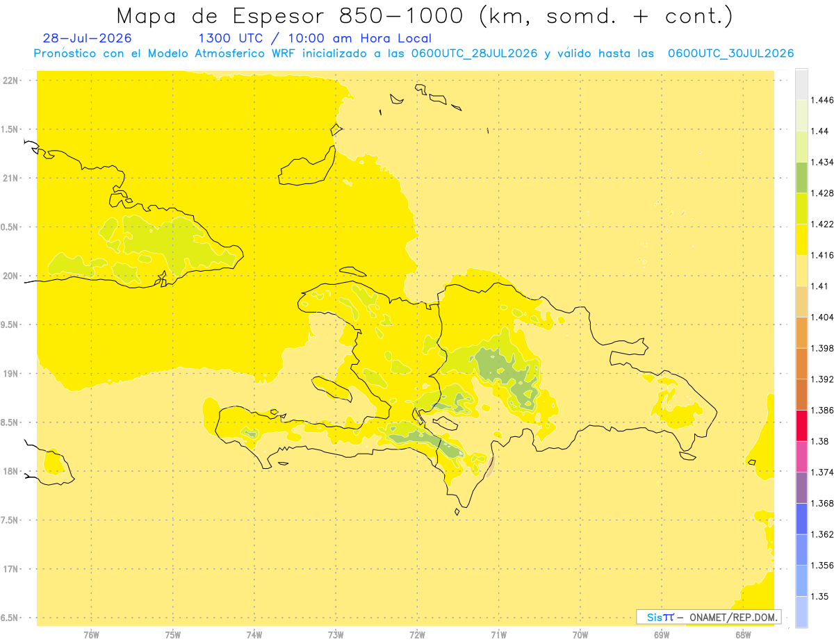This screenshot has height=644, width=834.
Task: Click the '72W' longitude label
Action: click(x=418, y=635)
